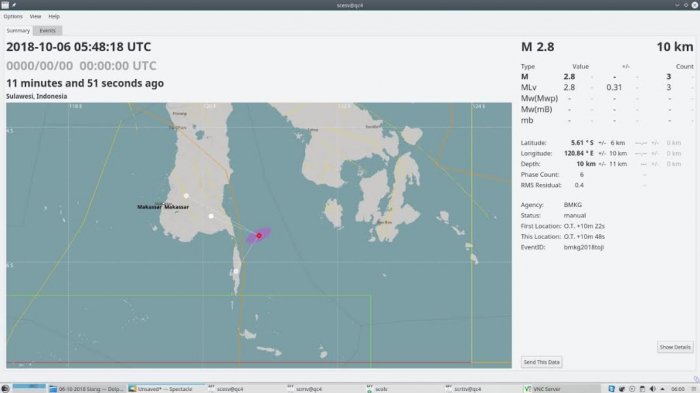Switch to the Events tab
The height and width of the screenshot is (393, 700).
[x=47, y=31]
